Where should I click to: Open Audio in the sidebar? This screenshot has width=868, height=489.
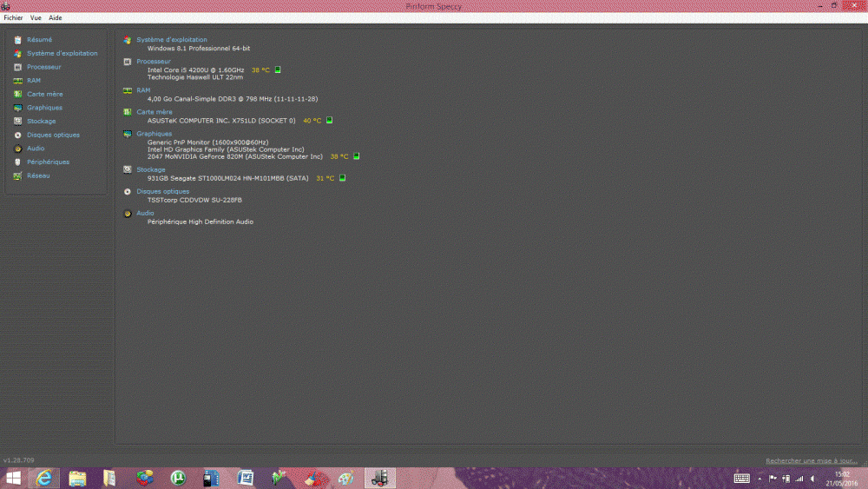tap(36, 149)
